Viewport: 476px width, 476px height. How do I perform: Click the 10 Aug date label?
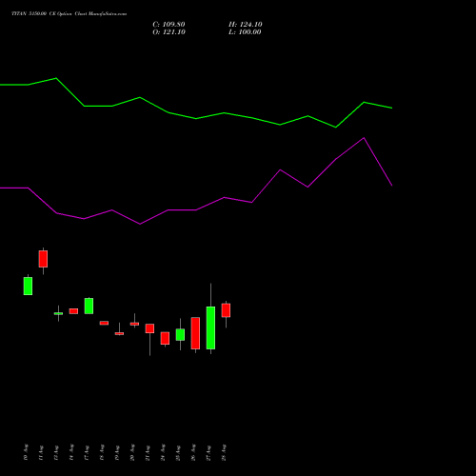26,452
